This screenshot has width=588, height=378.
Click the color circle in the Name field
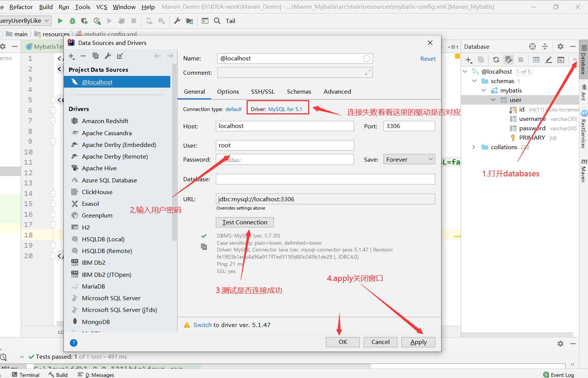[366, 59]
